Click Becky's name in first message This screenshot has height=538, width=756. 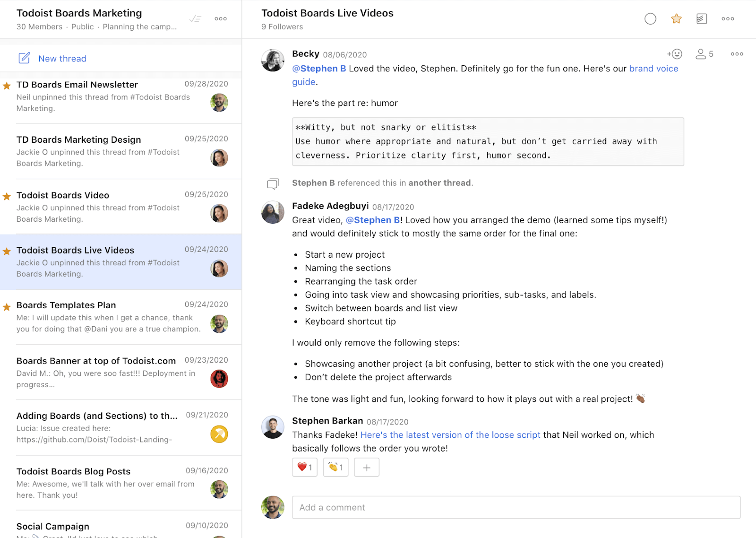[306, 54]
